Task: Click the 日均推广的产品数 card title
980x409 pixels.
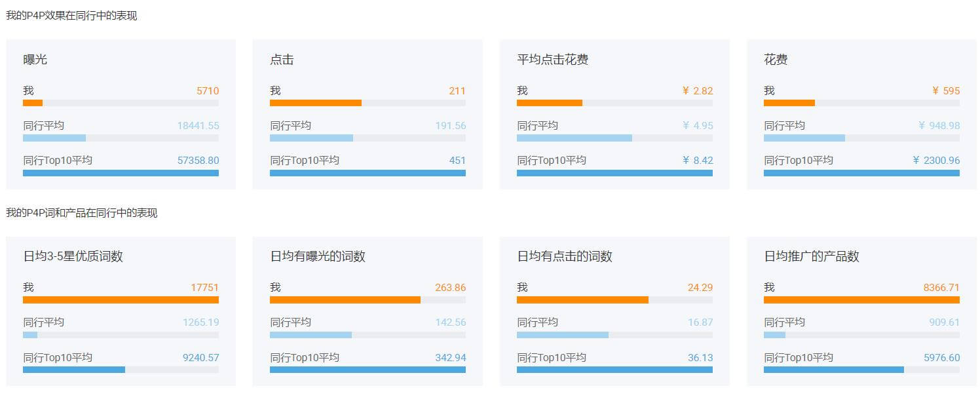Action: pyautogui.click(x=811, y=256)
